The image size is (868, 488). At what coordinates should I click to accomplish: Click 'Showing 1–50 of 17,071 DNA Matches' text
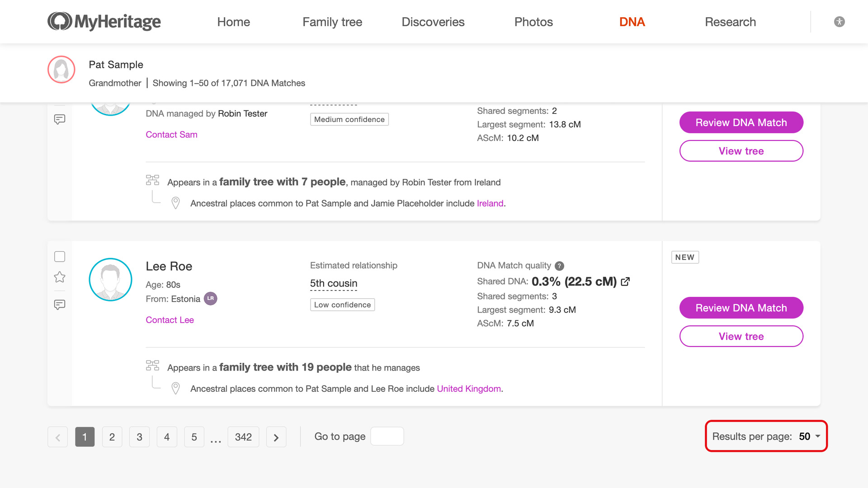(x=229, y=83)
